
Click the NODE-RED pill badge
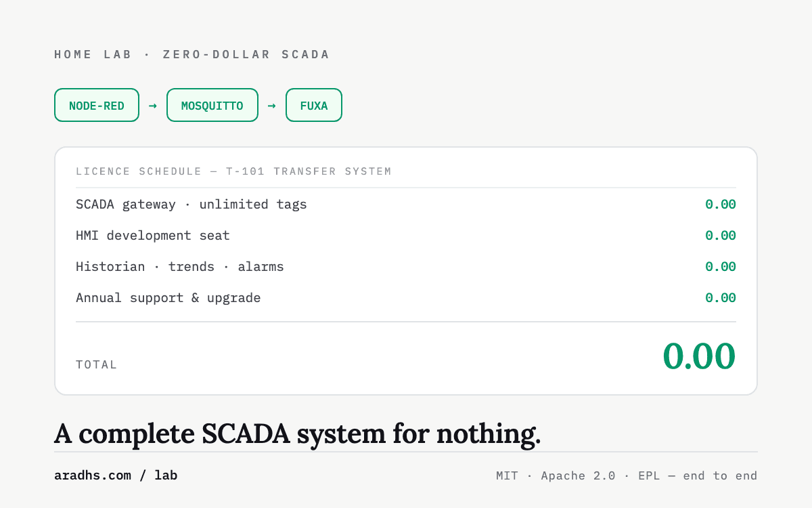pyautogui.click(x=97, y=105)
